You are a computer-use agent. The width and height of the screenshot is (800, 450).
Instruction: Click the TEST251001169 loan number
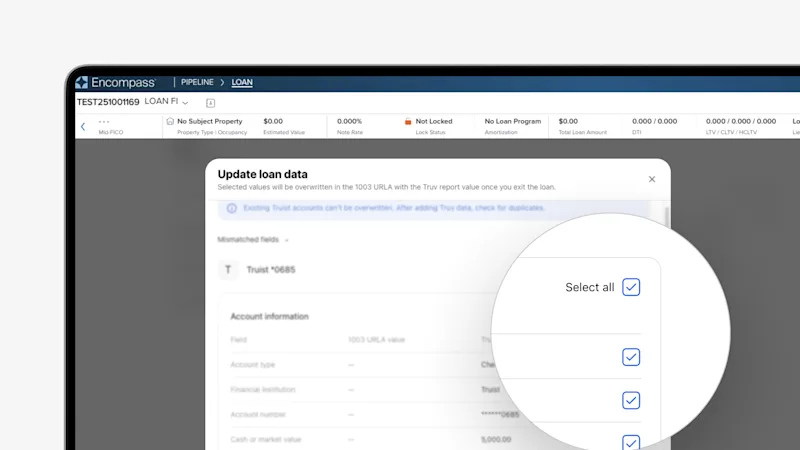(x=108, y=102)
